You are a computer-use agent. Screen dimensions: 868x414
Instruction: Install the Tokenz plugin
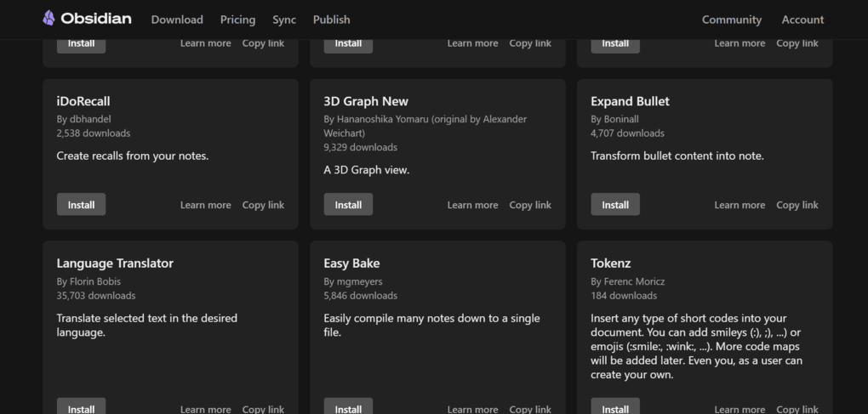coord(615,405)
